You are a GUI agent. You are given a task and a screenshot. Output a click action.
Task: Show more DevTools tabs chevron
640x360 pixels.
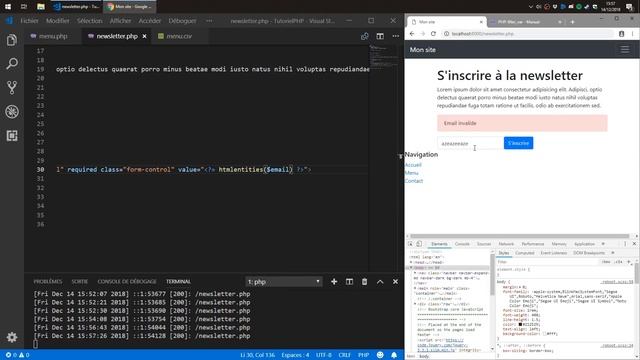coord(603,244)
